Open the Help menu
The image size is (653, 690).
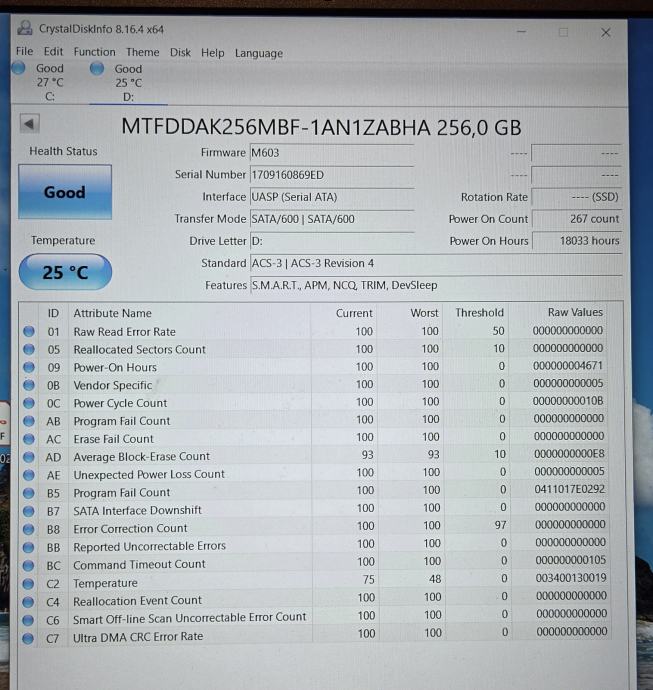coord(213,53)
